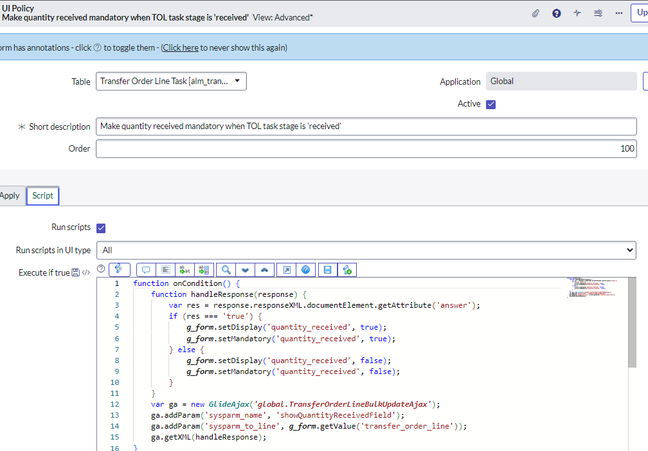Toggle the Run scripts checkbox
This screenshot has height=451, width=648.
coord(101,228)
